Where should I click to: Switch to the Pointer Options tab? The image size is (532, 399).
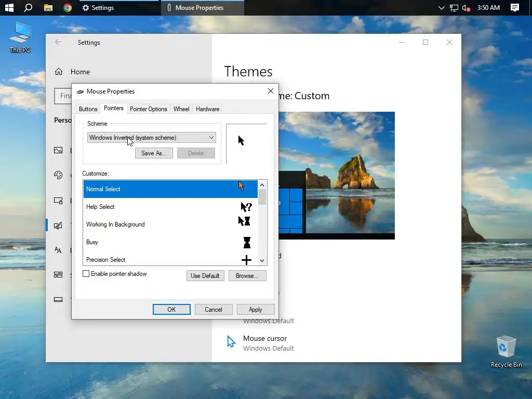[x=148, y=109]
